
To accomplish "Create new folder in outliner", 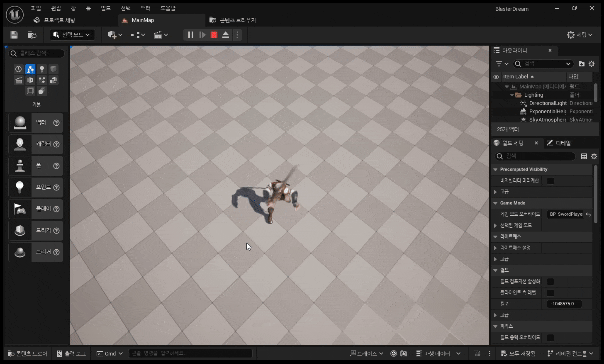I will tap(582, 64).
